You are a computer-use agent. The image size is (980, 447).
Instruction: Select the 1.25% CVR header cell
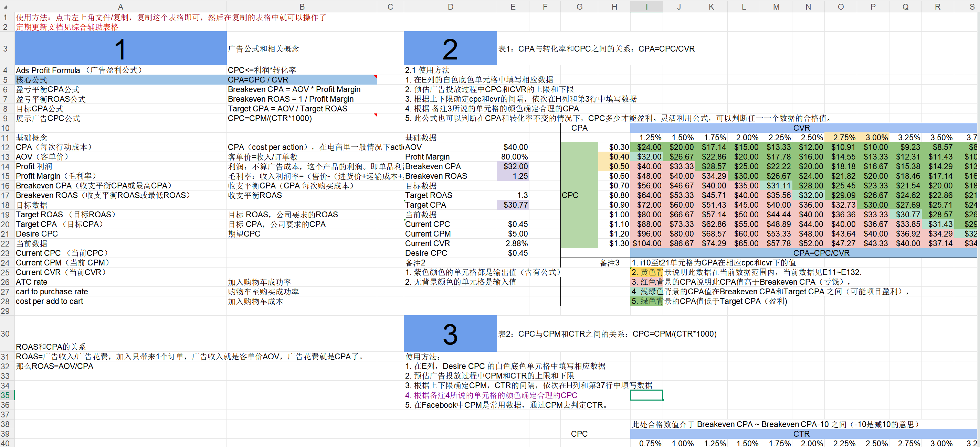tap(646, 138)
